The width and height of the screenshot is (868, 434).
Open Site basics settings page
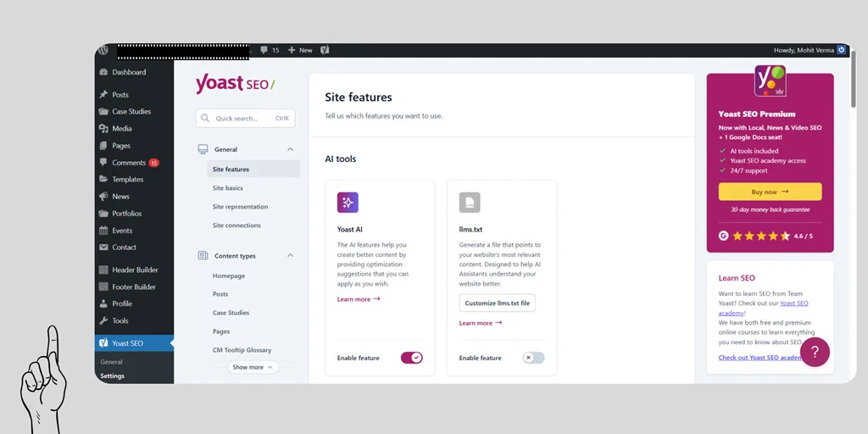tap(227, 188)
